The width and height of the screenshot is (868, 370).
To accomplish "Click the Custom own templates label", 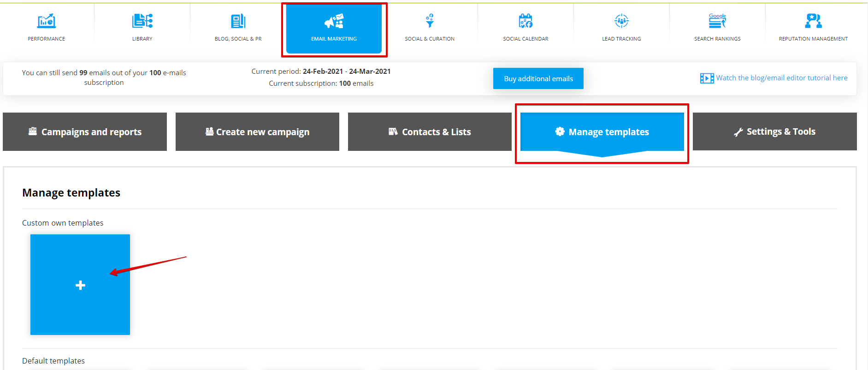I will coord(63,223).
